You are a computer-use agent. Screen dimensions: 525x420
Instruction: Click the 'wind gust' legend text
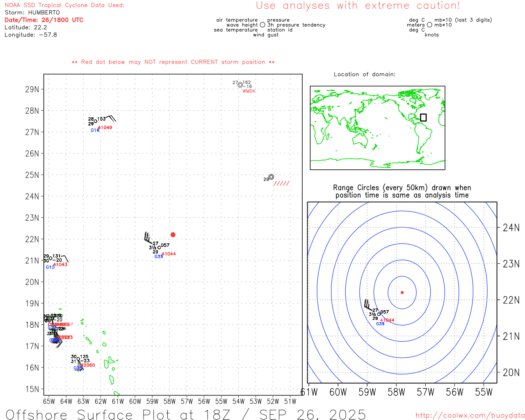(x=266, y=35)
